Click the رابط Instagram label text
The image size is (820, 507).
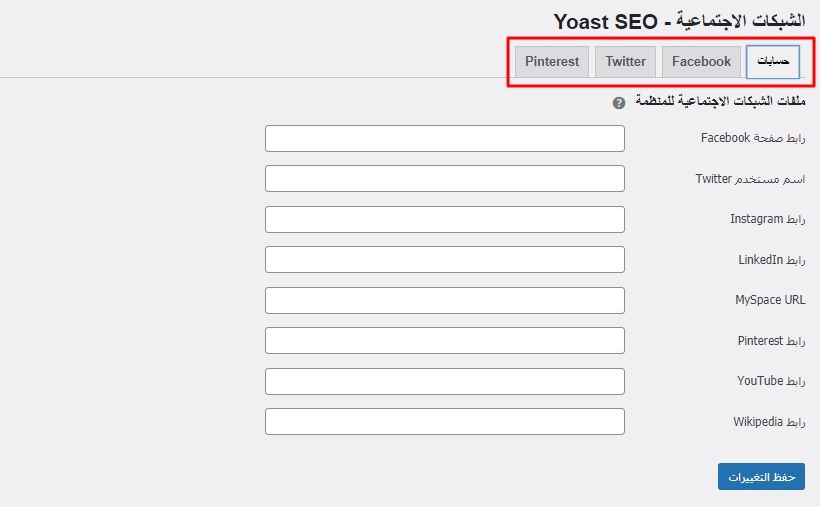pyautogui.click(x=767, y=219)
